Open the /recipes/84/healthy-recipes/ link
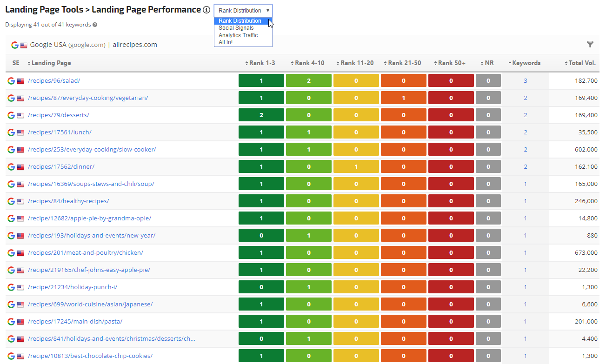Image resolution: width=606 pixels, height=364 pixels. pos(68,201)
